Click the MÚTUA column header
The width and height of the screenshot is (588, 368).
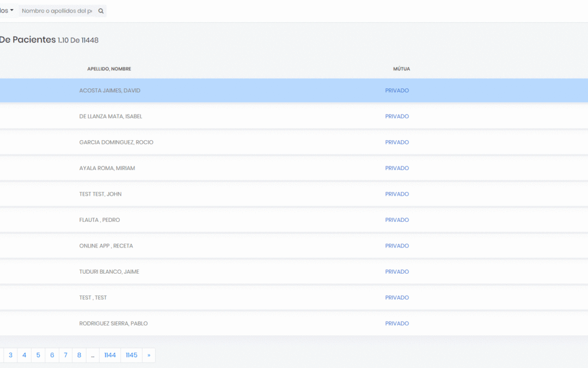click(x=401, y=69)
